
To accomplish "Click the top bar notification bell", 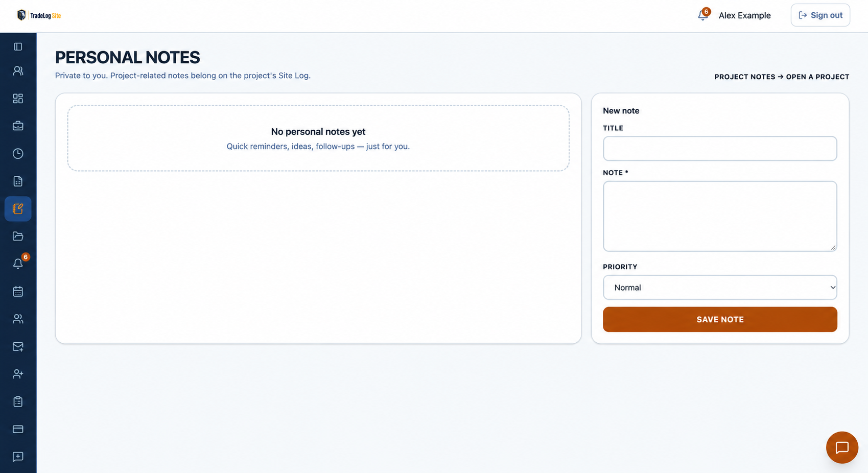I will pyautogui.click(x=703, y=15).
